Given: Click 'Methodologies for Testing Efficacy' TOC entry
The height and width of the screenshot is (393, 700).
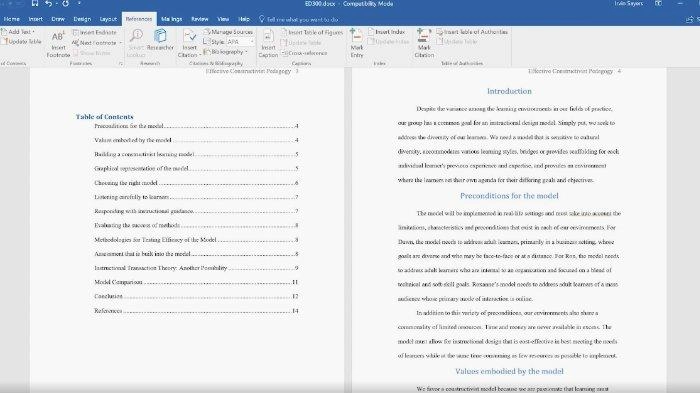Looking at the screenshot, I should coord(196,240).
